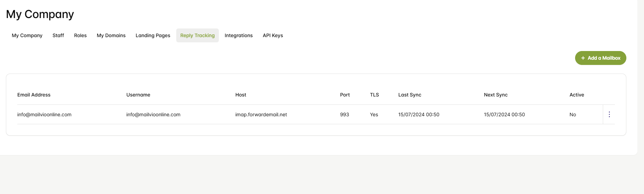
Task: Select the Reply Tracking tab
Action: (x=197, y=35)
